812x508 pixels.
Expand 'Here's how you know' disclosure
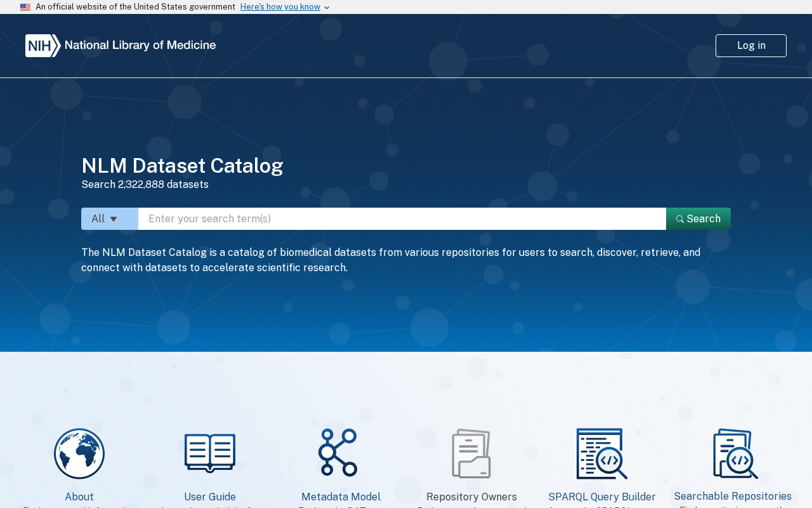click(x=285, y=7)
